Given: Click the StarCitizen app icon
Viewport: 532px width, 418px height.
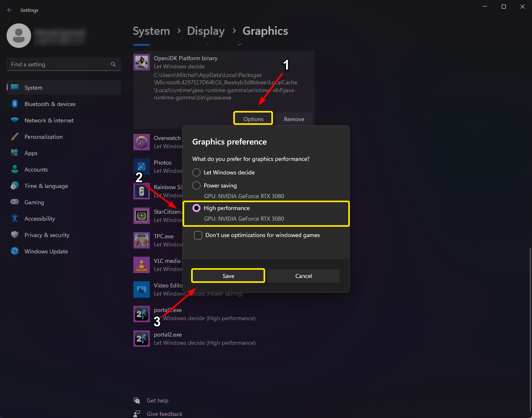Looking at the screenshot, I should point(142,216).
